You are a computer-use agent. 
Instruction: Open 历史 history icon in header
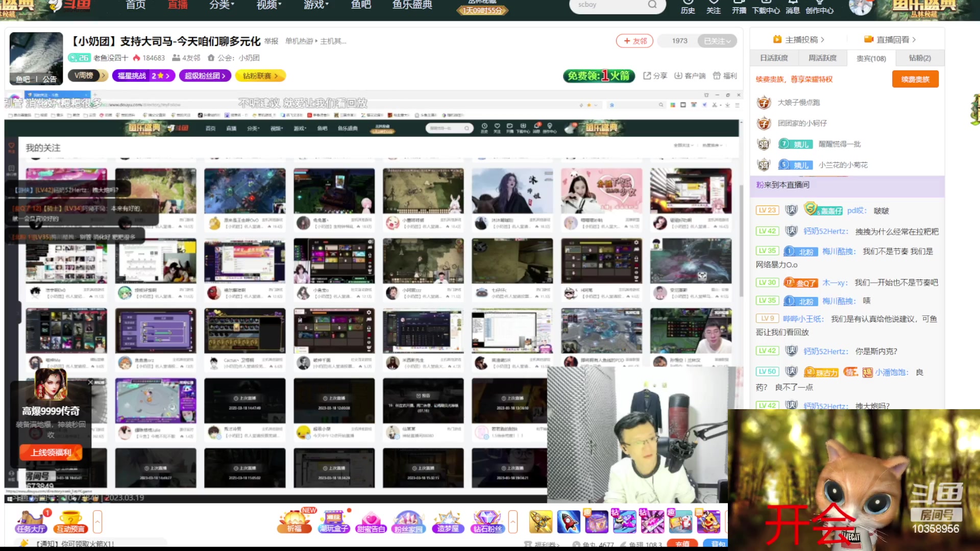point(688,7)
